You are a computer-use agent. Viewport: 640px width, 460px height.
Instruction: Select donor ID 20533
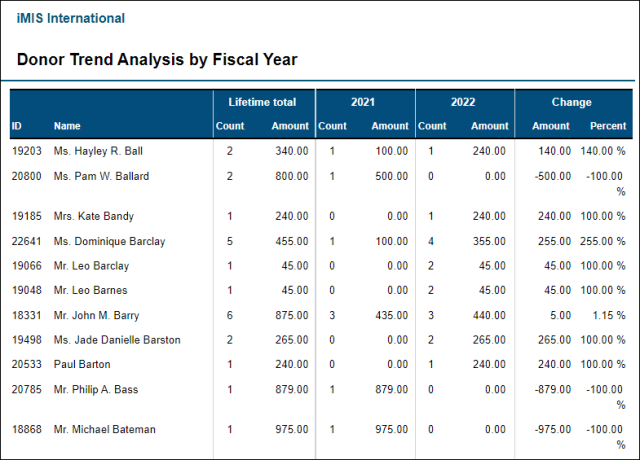(27, 364)
